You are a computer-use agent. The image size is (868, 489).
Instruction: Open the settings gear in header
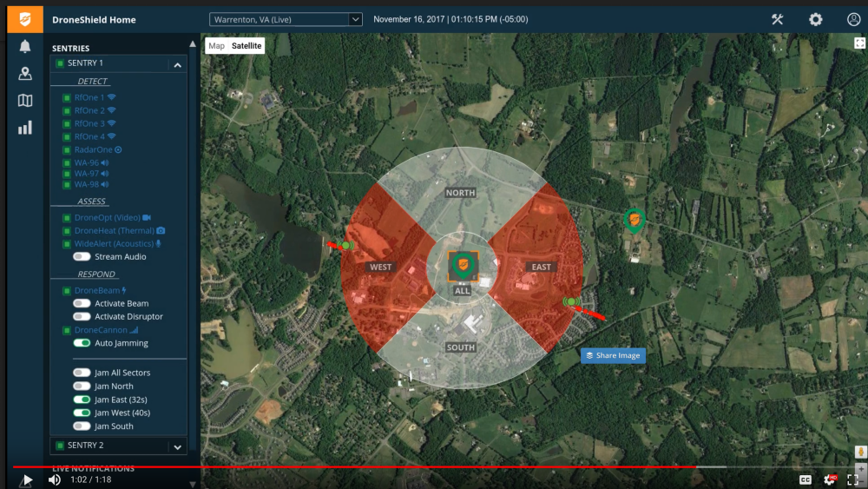pos(815,19)
